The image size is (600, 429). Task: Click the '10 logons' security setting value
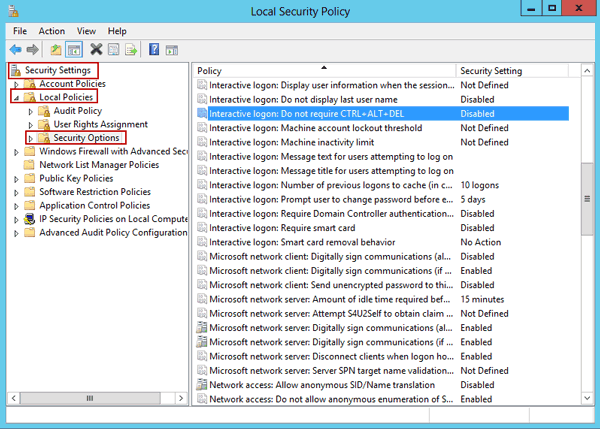479,185
